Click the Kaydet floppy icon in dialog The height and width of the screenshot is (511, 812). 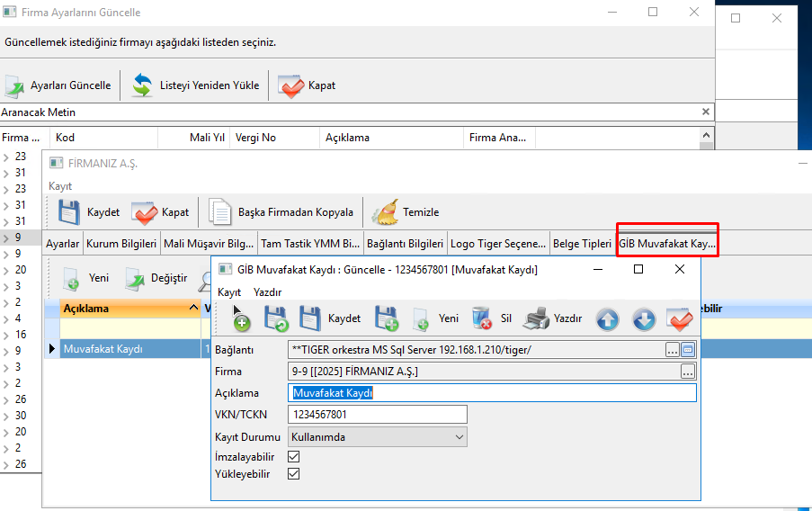pyautogui.click(x=310, y=318)
